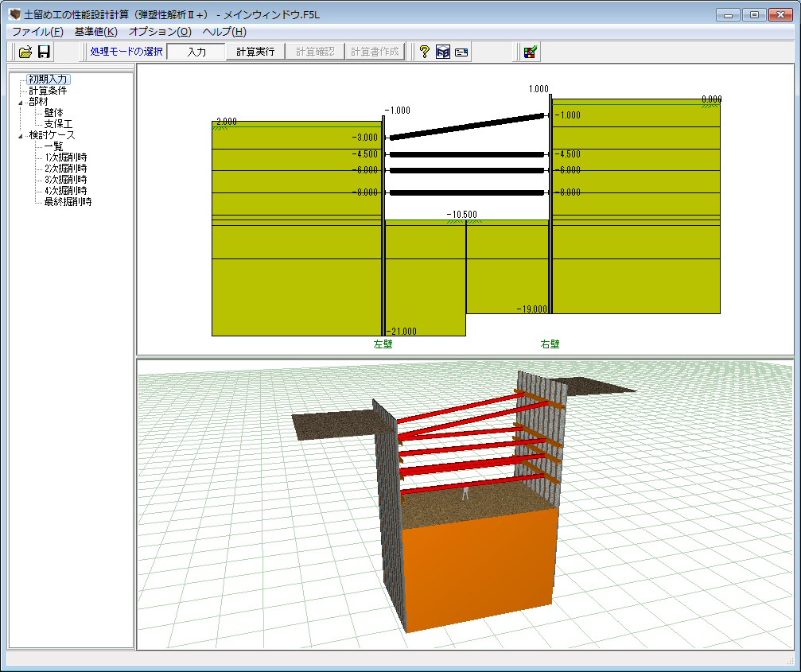Select 支保工 in the tree
The height and width of the screenshot is (672, 801).
[x=58, y=124]
